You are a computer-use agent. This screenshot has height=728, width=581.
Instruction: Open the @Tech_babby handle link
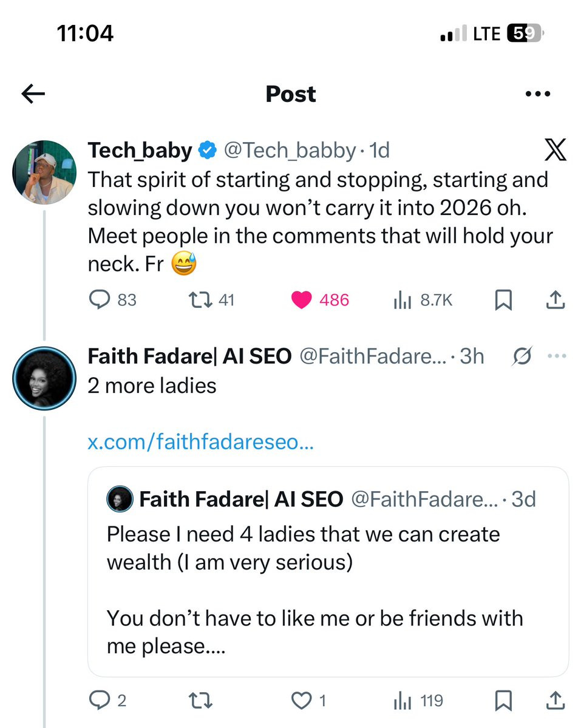pos(290,150)
